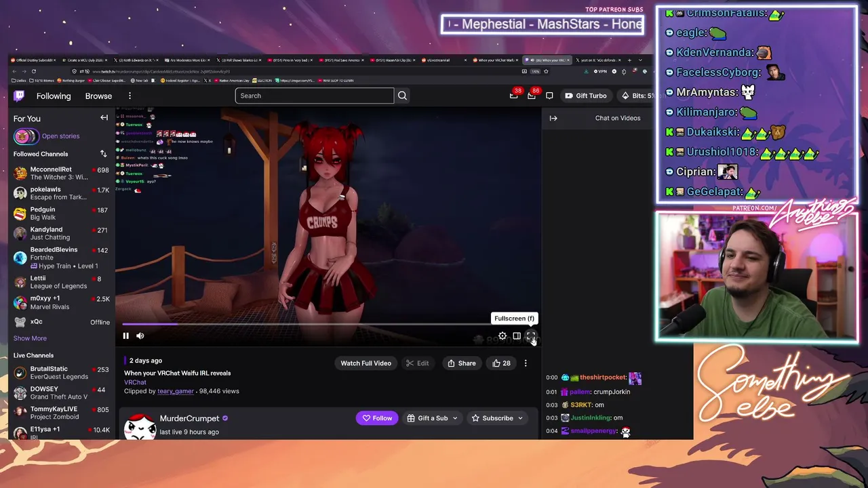Open the whispers speech bubble icon
868x488 pixels.
549,96
